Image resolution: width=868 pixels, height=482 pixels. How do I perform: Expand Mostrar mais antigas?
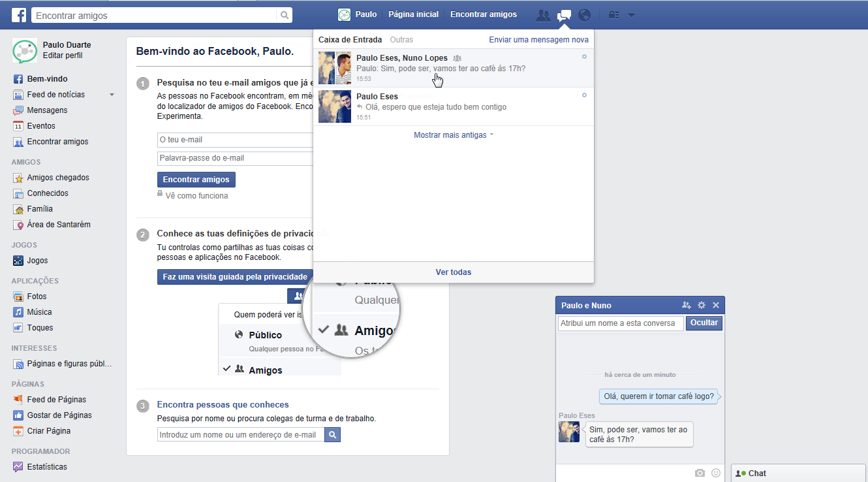(x=454, y=135)
